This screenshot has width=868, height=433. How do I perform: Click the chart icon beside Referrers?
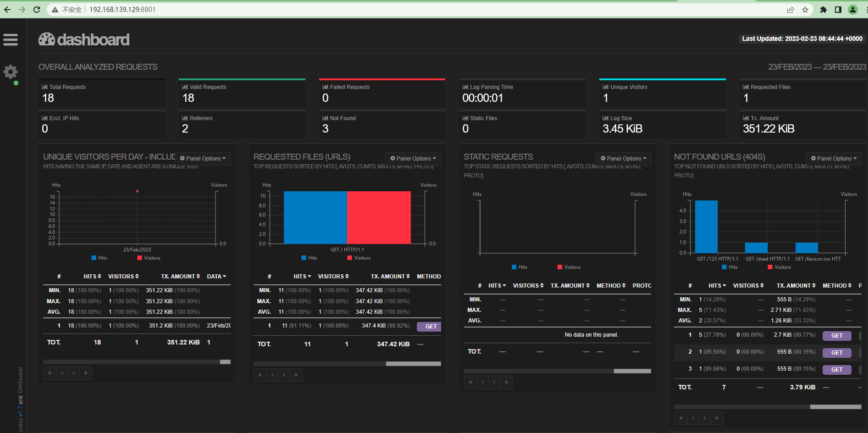coord(185,118)
